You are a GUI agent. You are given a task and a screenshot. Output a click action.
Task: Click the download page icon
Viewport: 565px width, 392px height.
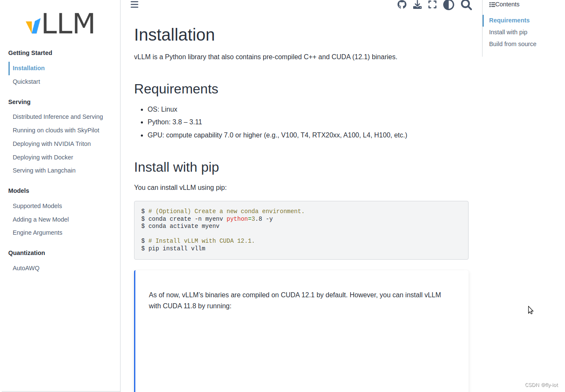[417, 5]
